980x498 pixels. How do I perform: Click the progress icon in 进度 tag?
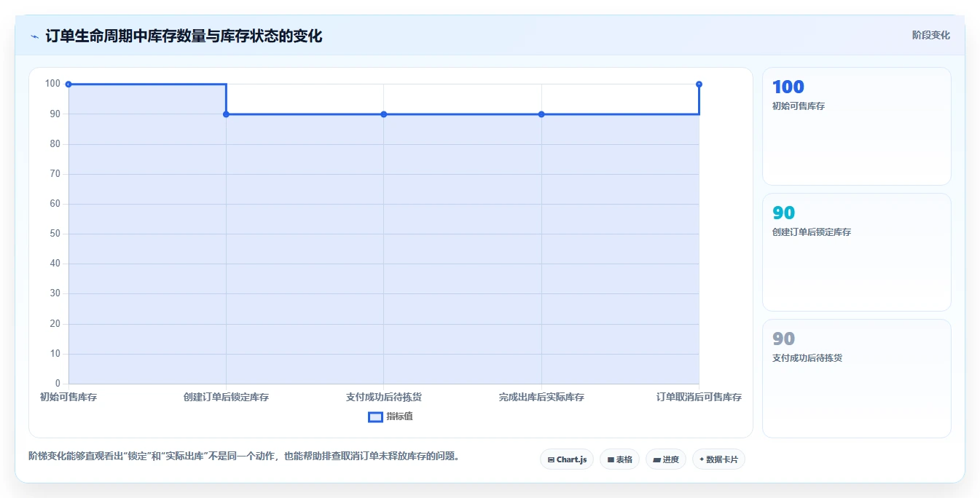coord(656,460)
